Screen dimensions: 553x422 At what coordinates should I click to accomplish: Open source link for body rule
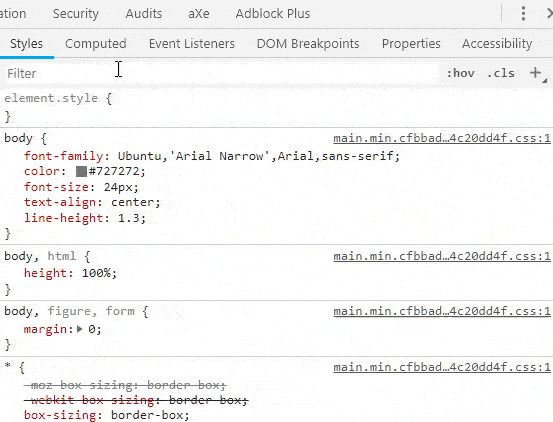[x=442, y=138]
